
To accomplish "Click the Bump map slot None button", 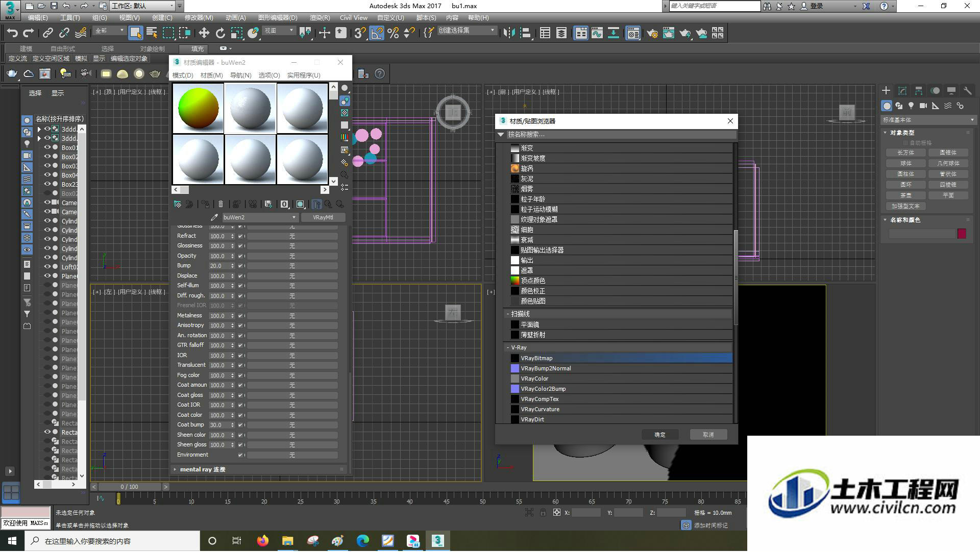I will coord(292,266).
